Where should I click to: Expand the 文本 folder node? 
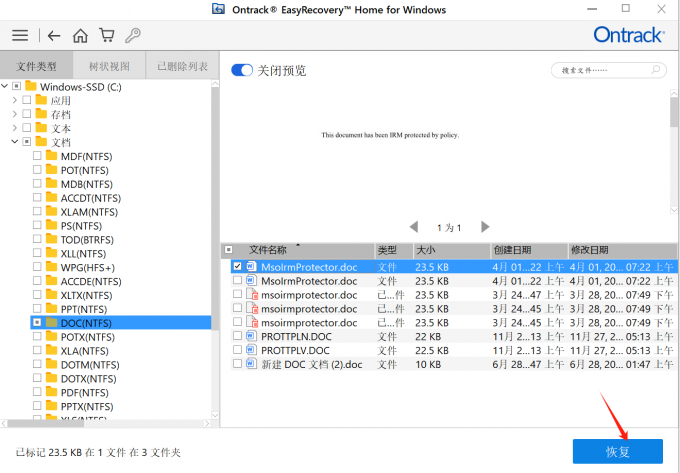[x=15, y=128]
